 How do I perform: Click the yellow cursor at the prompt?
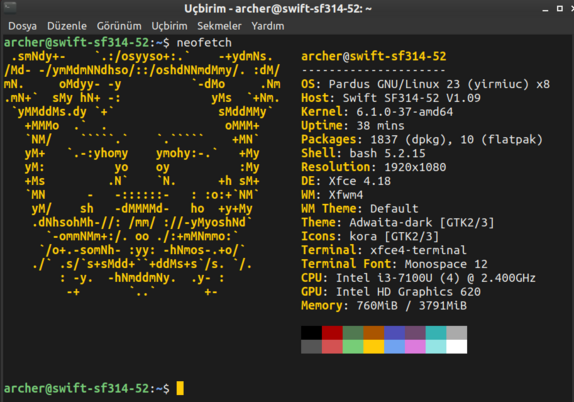[x=180, y=388]
